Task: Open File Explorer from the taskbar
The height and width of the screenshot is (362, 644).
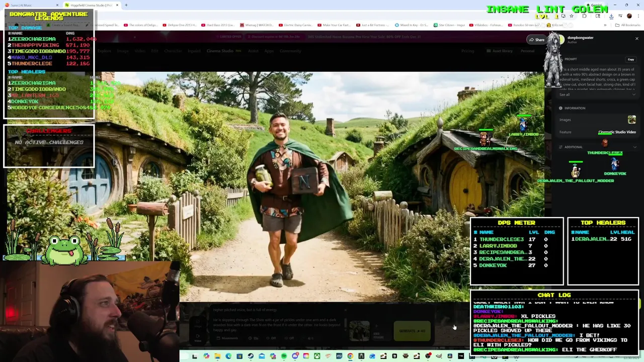Action: 217,356
